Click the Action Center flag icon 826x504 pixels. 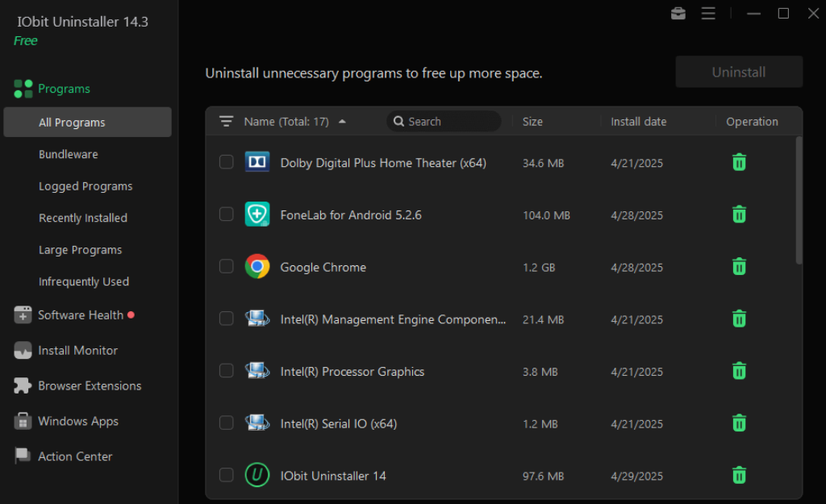click(x=23, y=456)
